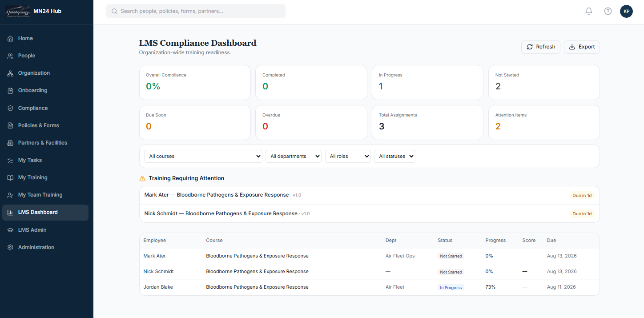Select LMS Admin in sidebar
Viewport: 644px width, 318px height.
(x=45, y=230)
